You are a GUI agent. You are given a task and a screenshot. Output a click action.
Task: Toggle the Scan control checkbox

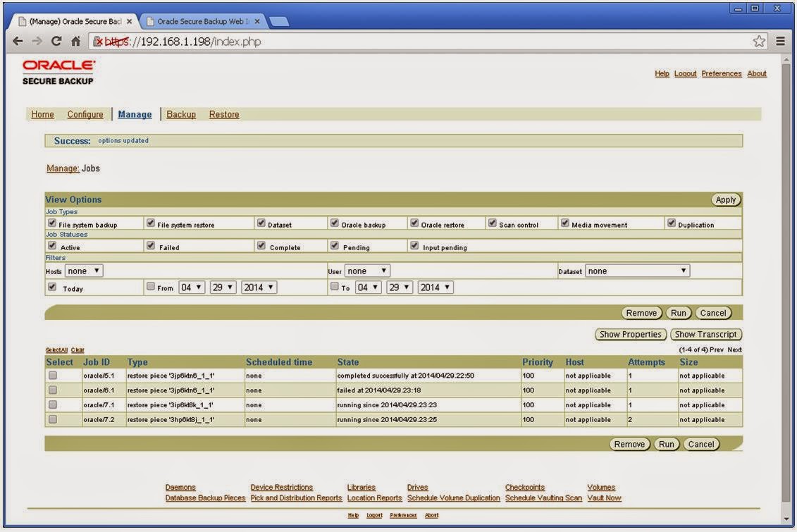492,223
